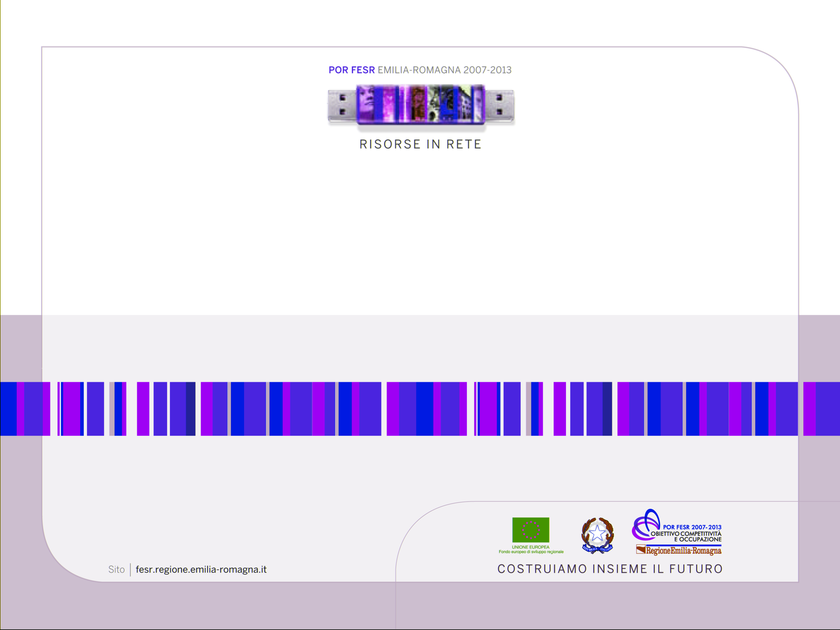The width and height of the screenshot is (840, 630).
Task: Click the 'RISORSE IN RETE' title text
Action: [x=420, y=144]
